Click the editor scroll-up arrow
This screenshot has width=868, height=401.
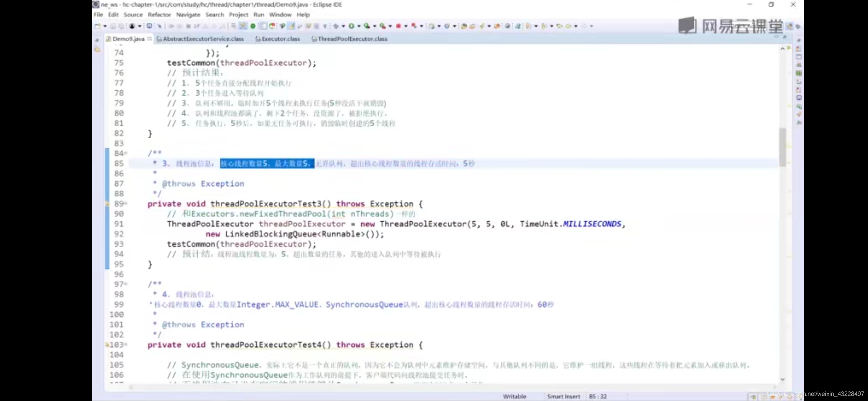[783, 49]
